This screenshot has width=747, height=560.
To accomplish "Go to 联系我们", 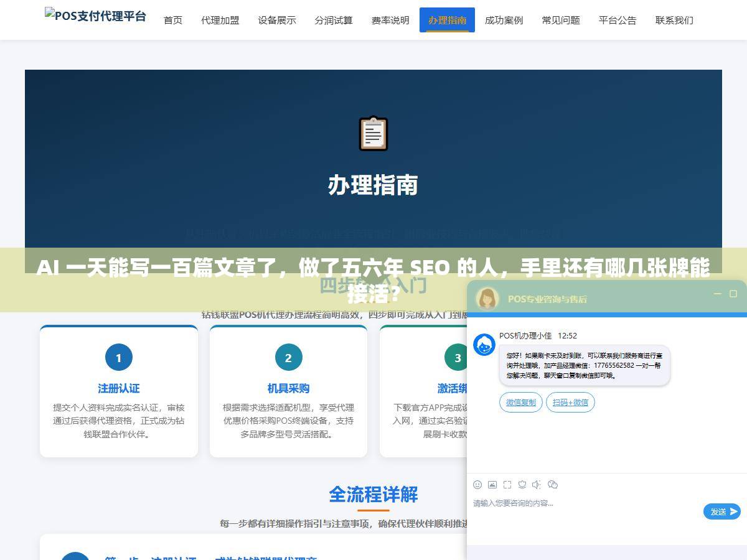I will 674,20.
